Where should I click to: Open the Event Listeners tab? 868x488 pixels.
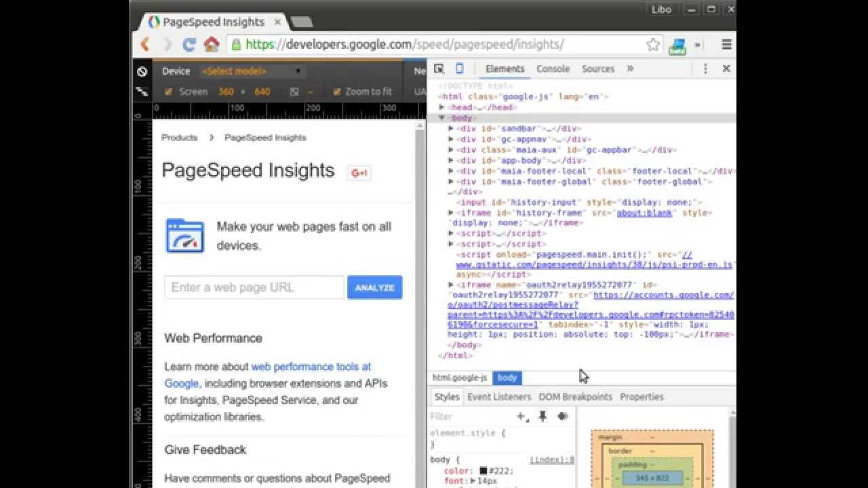point(499,397)
